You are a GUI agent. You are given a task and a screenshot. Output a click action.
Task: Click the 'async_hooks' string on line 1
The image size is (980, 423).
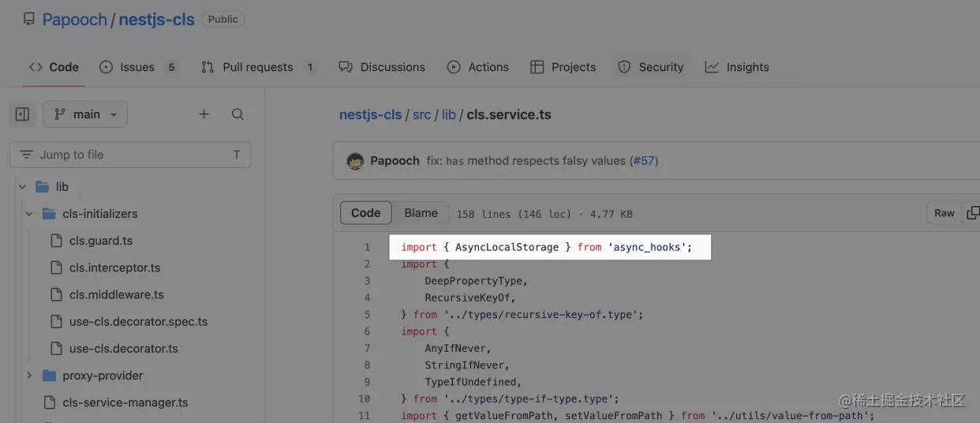tap(647, 247)
